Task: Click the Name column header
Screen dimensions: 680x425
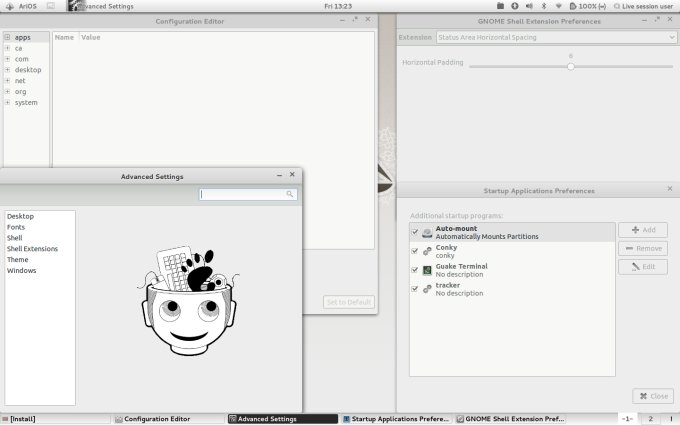Action: coord(64,37)
